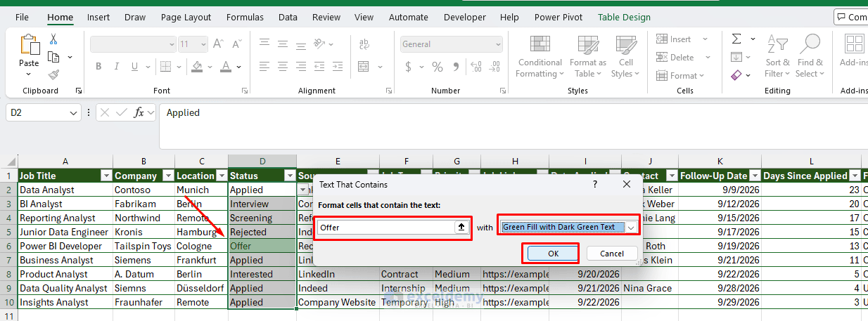Open the Insert ribbon tab
The width and height of the screenshot is (868, 321).
tap(98, 17)
